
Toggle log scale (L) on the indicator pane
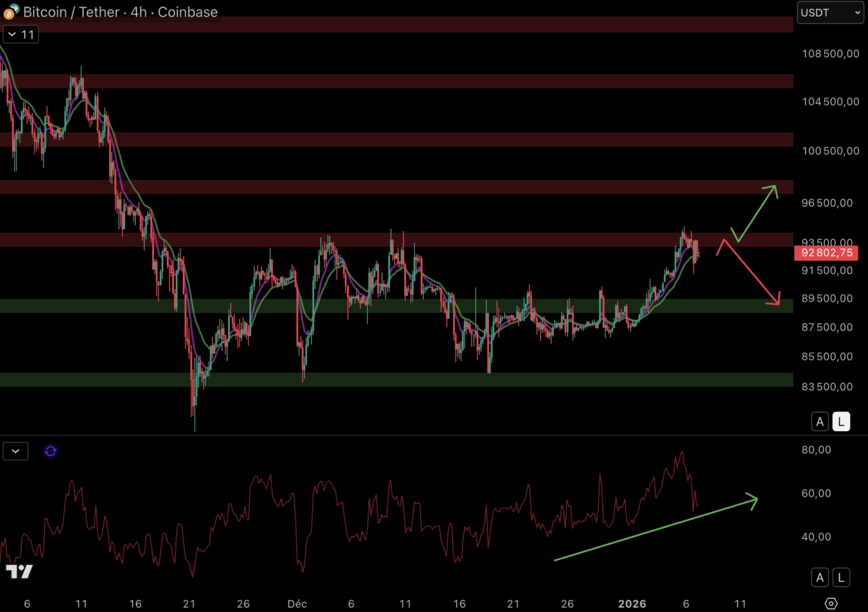(841, 577)
